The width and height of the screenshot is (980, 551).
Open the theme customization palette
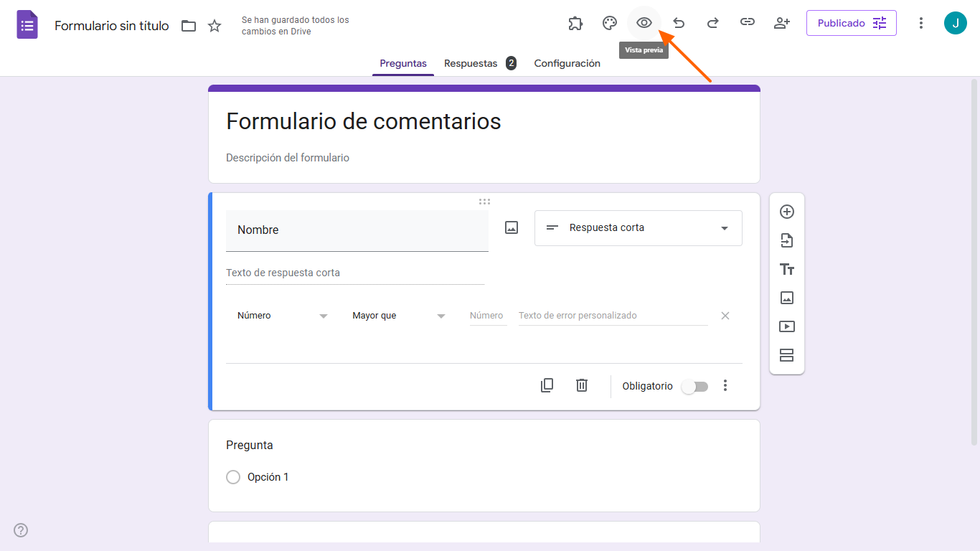click(x=609, y=22)
